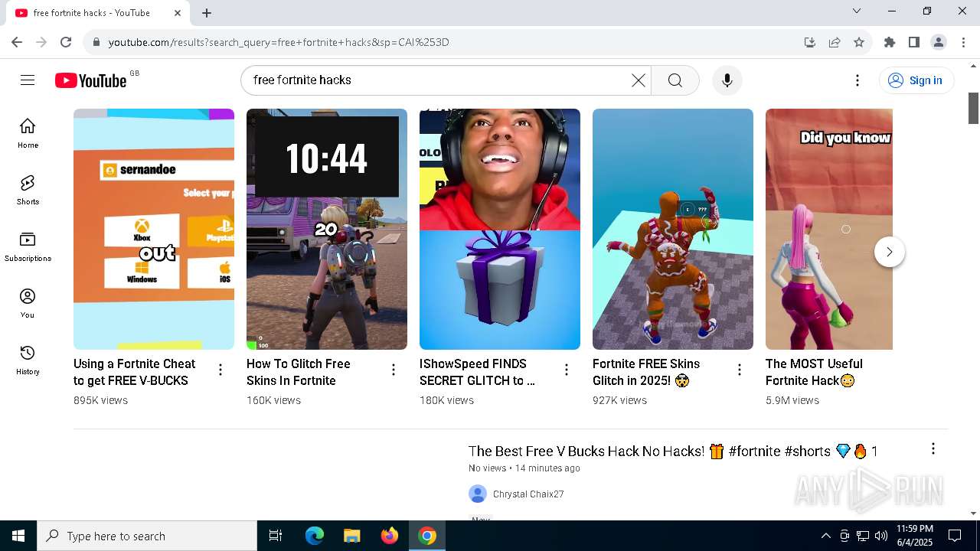Open title 'Using a Fortnite Cheat to get FREE V-BUCKS'
This screenshot has width=980, height=551.
pos(135,372)
